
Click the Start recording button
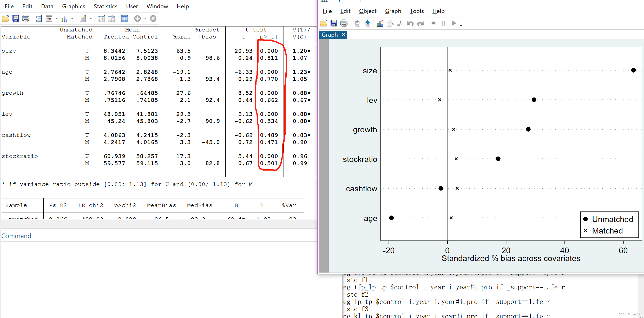[433, 23]
